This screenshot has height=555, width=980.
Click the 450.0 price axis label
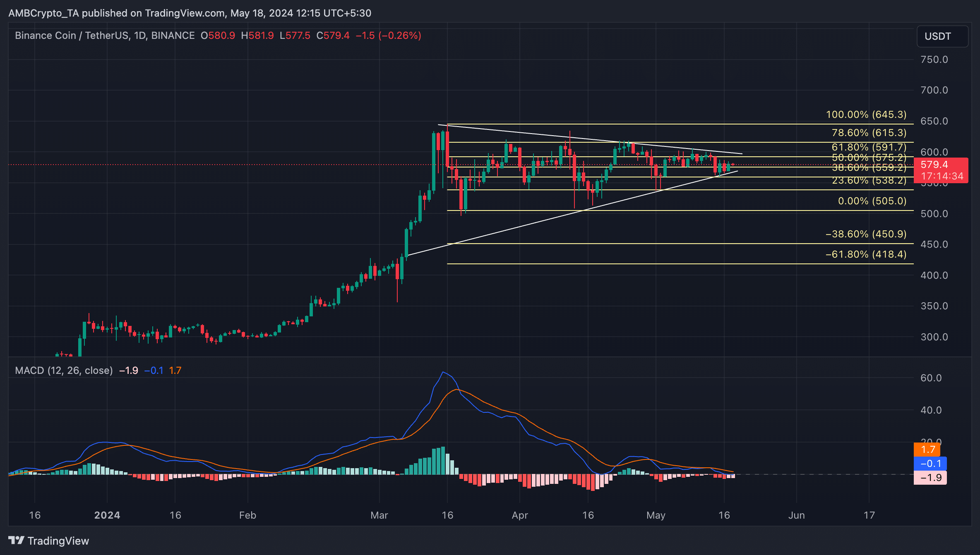[x=934, y=244]
